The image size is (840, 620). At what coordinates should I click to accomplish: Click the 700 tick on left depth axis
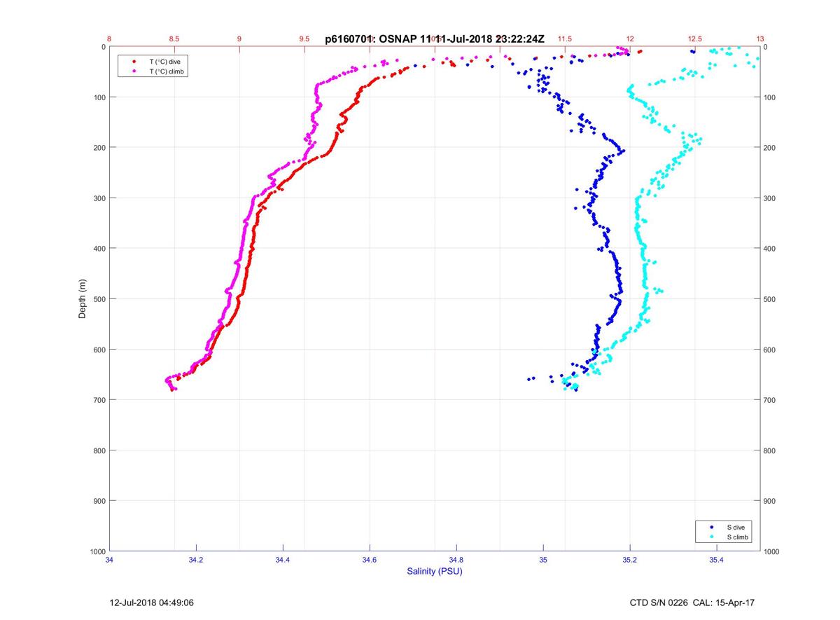coord(99,400)
